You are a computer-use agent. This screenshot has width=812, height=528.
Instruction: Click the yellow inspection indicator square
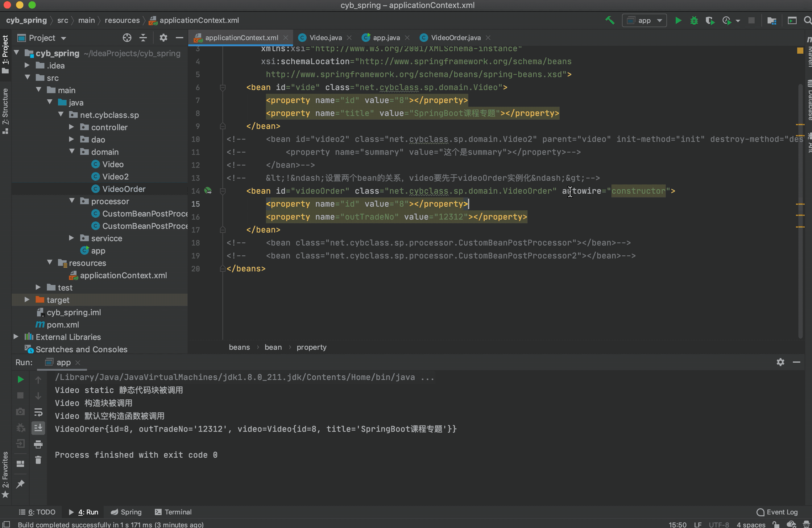coord(800,51)
